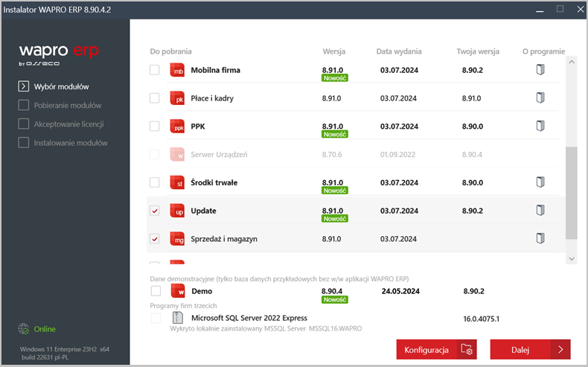Click the module list scrollbar thumb
The height and width of the screenshot is (367, 588).
pyautogui.click(x=572, y=193)
